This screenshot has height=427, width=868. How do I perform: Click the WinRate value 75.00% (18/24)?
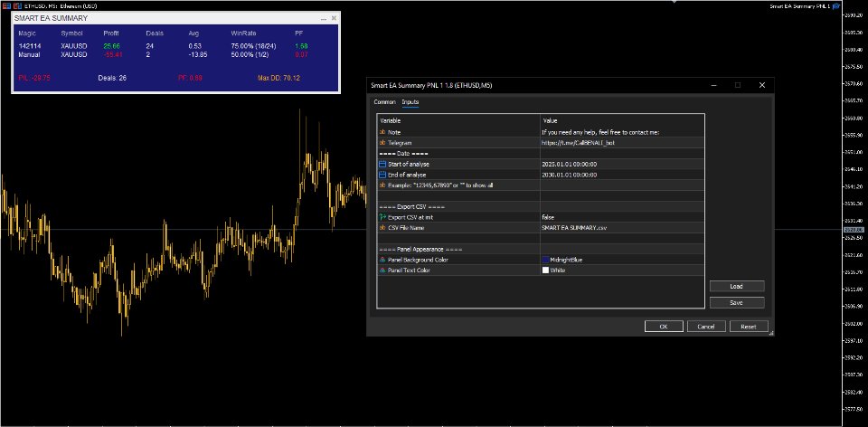[253, 46]
